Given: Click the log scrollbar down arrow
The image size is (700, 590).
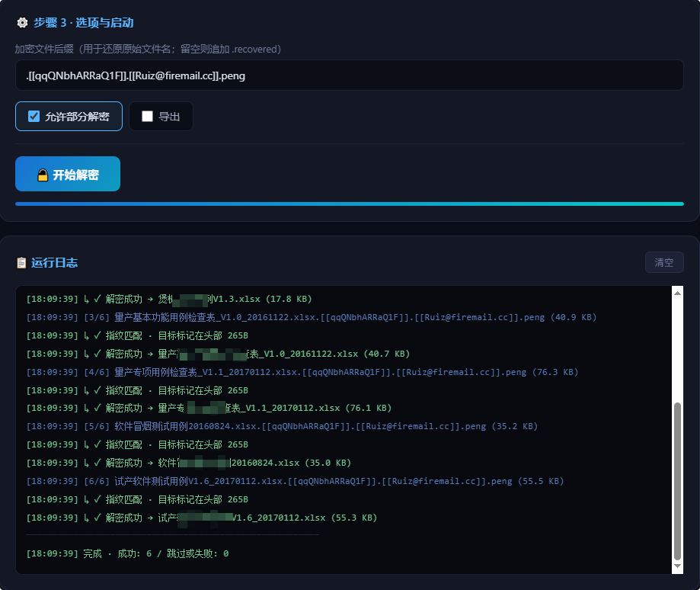Looking at the screenshot, I should [677, 567].
